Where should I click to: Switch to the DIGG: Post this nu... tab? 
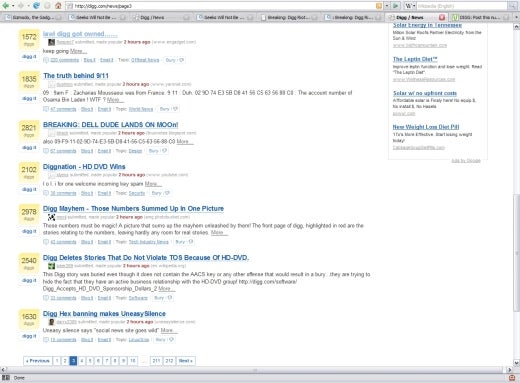(x=479, y=17)
